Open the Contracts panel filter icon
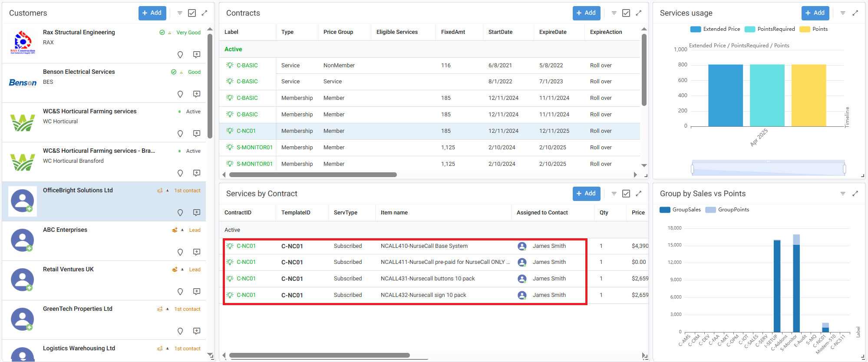 coord(614,13)
